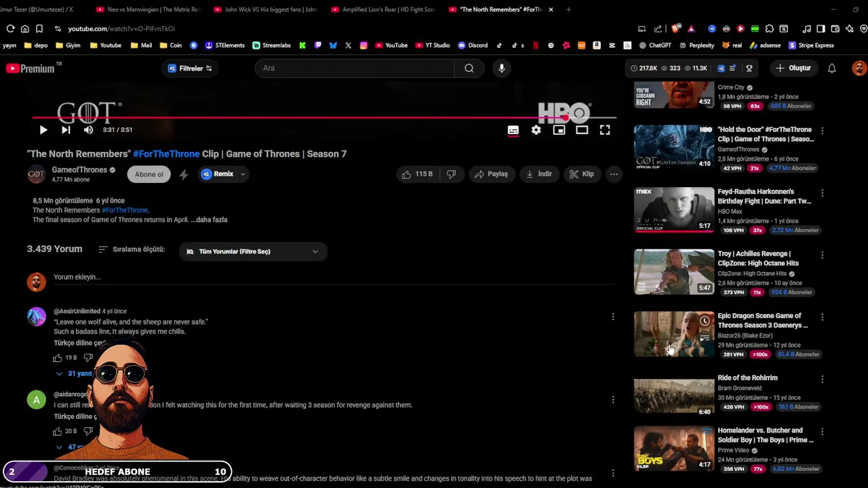
Task: Bookmark this page in the browser
Action: [39, 28]
